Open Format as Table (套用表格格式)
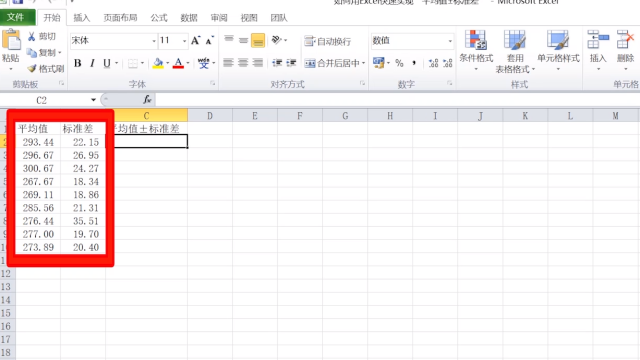Screen dimensions: 640x360 click(515, 51)
